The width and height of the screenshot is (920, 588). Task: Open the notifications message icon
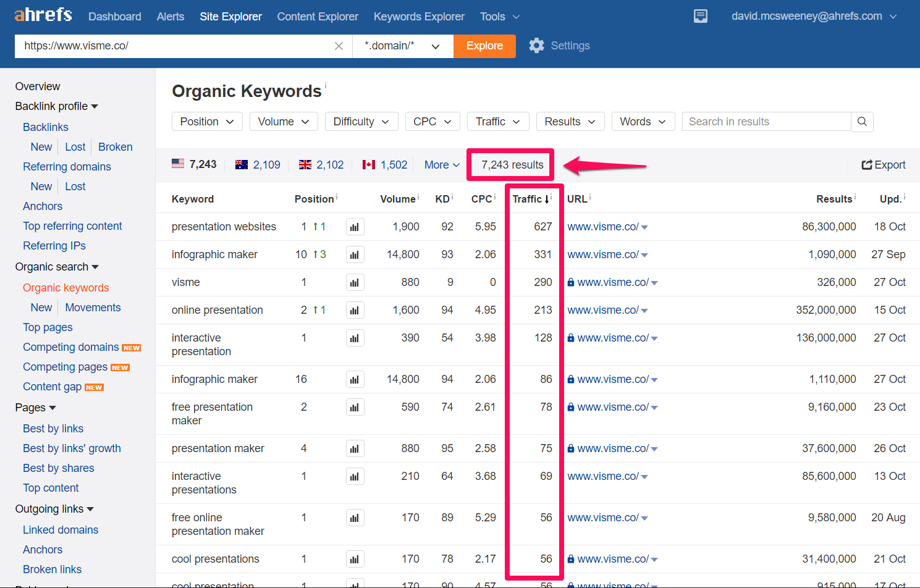[701, 16]
